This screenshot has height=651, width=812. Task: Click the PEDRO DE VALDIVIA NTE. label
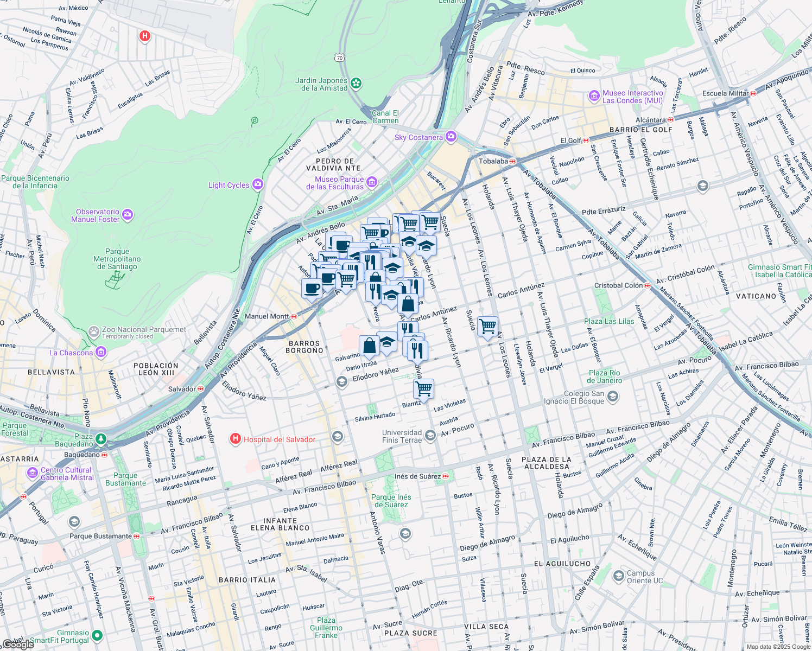(x=334, y=165)
